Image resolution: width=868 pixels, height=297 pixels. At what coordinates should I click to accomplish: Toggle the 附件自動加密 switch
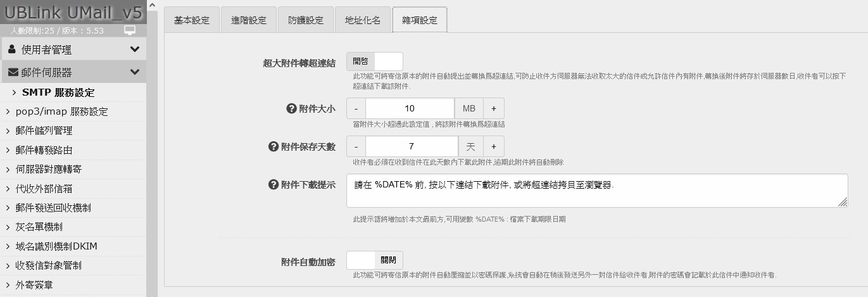click(x=374, y=260)
